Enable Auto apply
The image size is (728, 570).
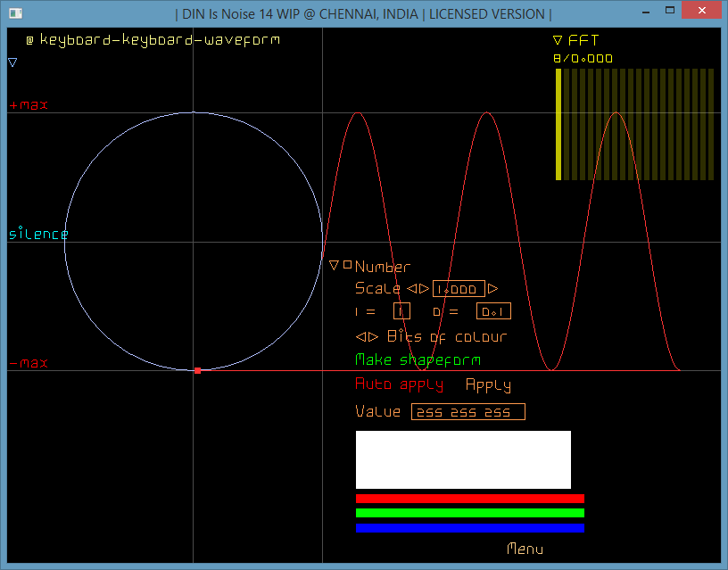point(399,384)
